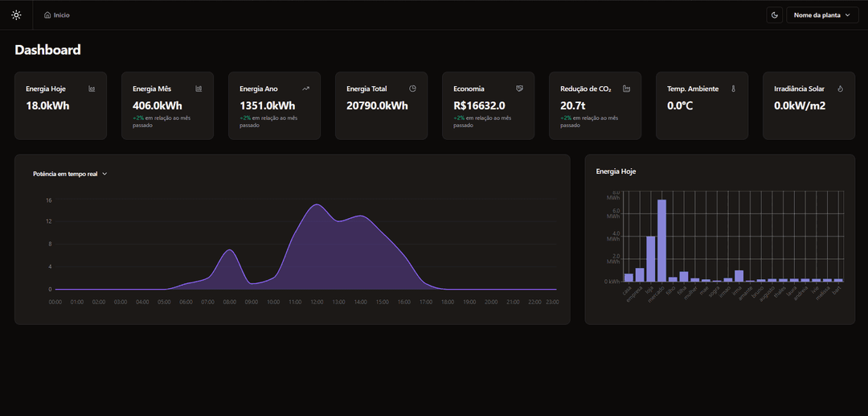Screen dimensions: 868x416
Task: Click the 08:00 peak on power chart
Action: (229, 249)
